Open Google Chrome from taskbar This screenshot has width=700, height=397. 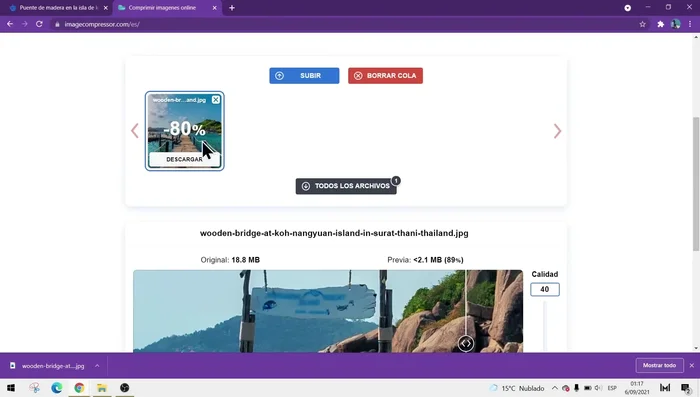tap(79, 388)
